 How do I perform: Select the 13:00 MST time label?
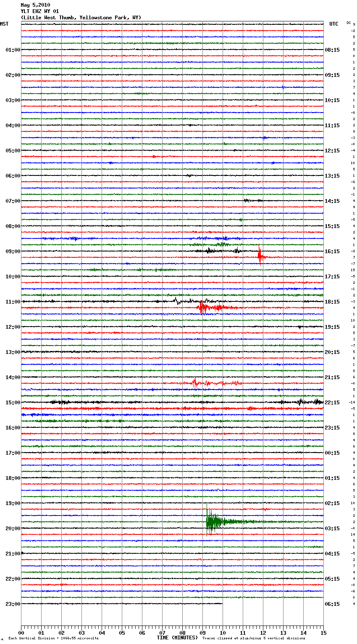tap(13, 352)
